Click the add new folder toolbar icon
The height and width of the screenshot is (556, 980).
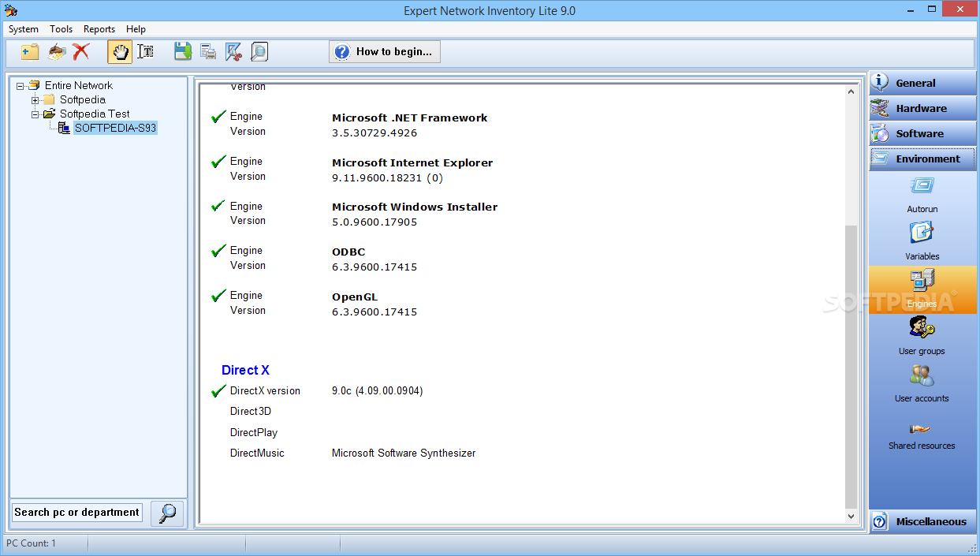(31, 52)
